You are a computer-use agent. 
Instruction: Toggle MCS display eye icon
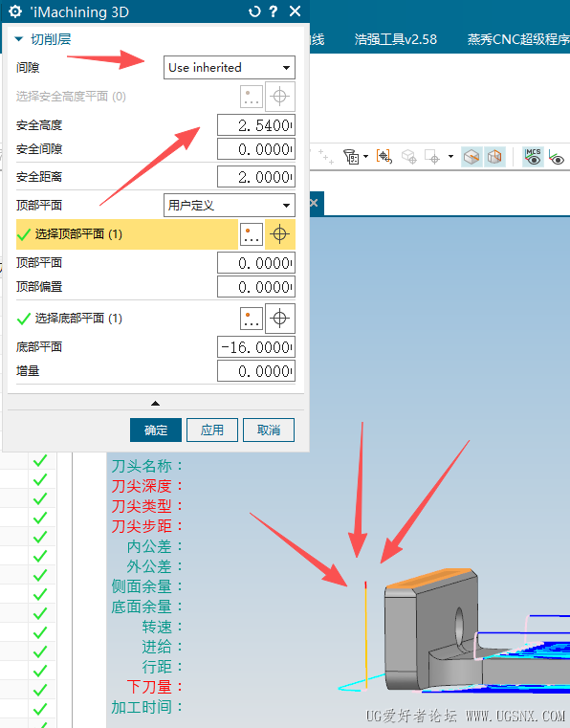pyautogui.click(x=533, y=157)
